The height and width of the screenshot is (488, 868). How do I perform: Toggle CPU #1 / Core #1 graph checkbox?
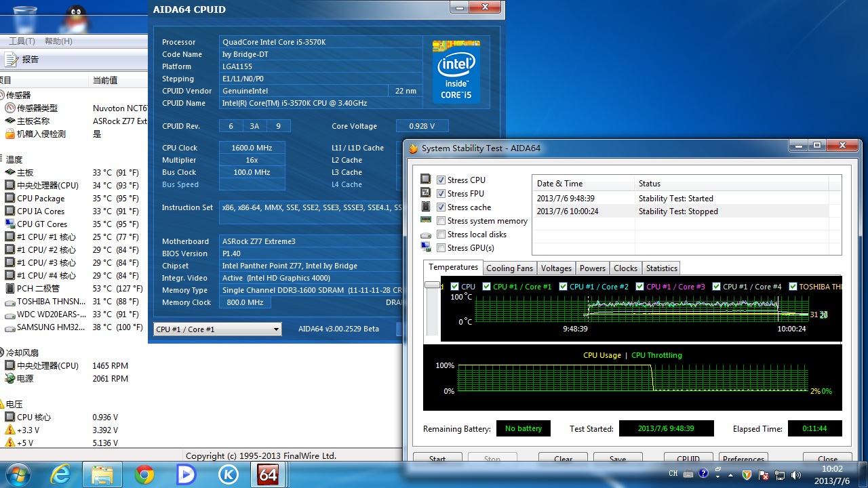[x=486, y=286]
